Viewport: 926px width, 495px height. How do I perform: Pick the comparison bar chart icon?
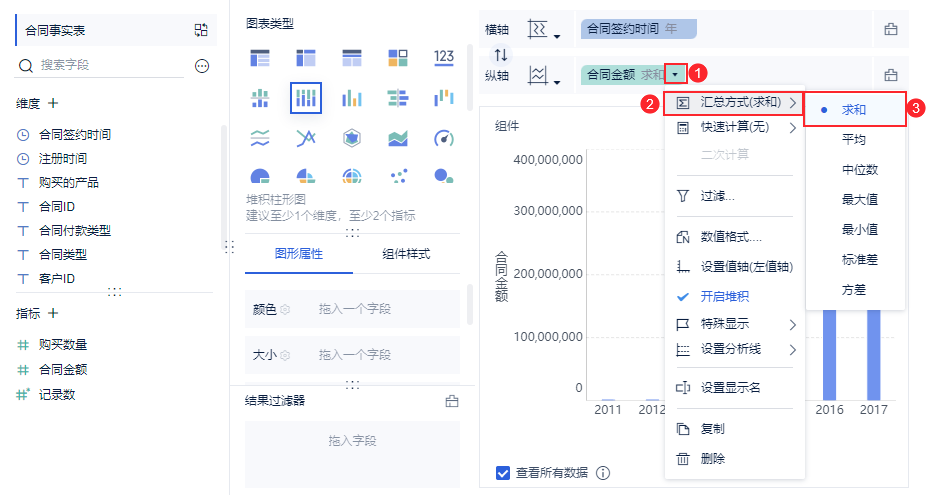point(398,98)
